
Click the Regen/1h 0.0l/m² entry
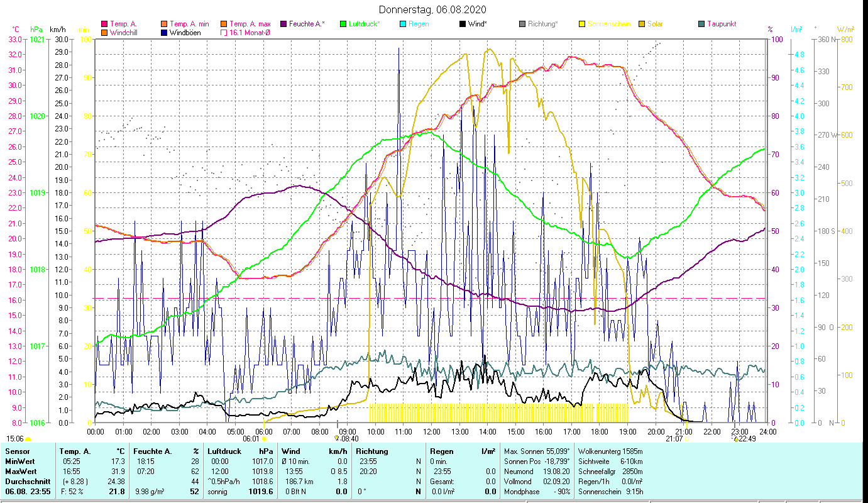click(610, 482)
